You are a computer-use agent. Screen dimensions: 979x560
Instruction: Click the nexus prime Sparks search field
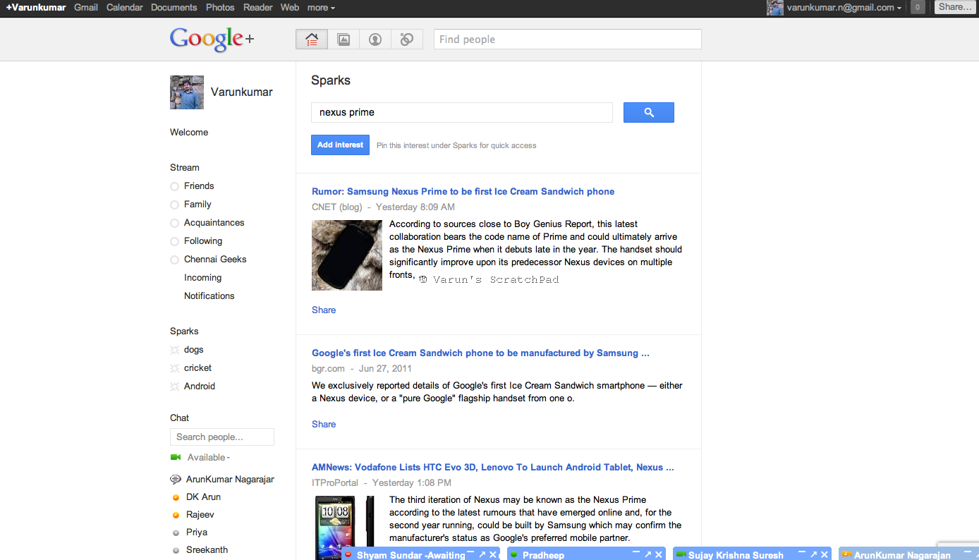[x=462, y=112]
